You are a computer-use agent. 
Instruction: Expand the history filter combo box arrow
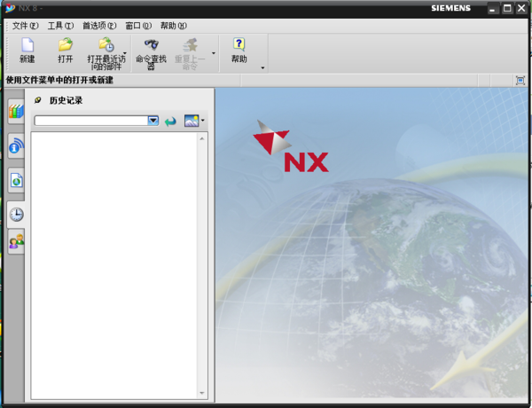point(153,121)
